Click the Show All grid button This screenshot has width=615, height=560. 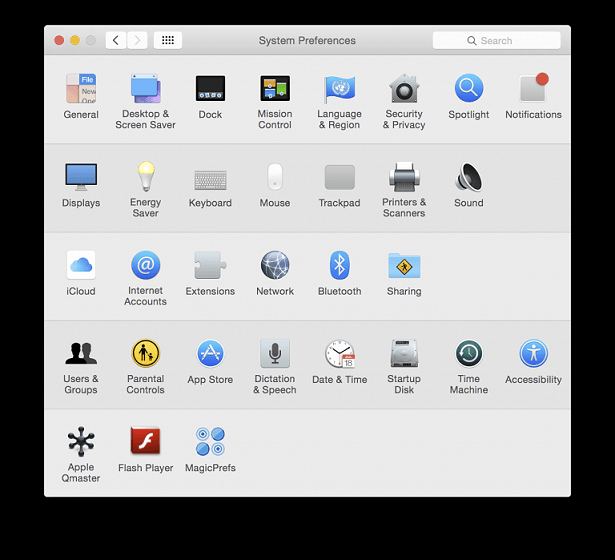pyautogui.click(x=168, y=40)
